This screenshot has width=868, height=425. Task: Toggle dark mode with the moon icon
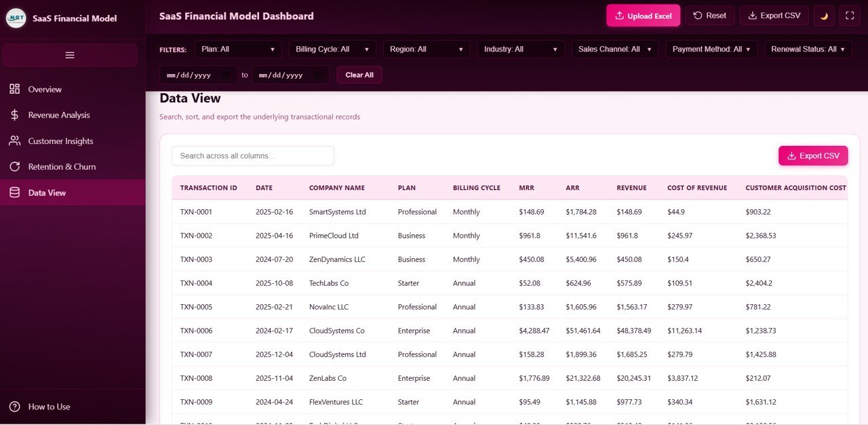point(823,15)
